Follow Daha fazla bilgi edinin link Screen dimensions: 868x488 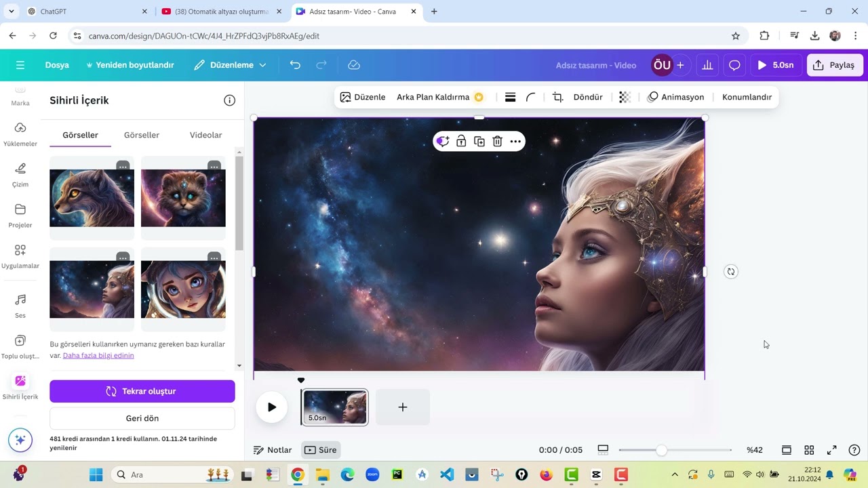pos(98,355)
